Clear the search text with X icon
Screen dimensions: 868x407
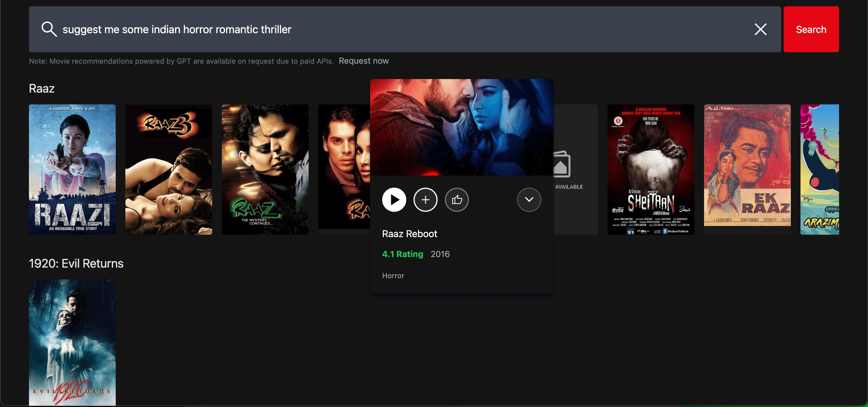(x=760, y=29)
